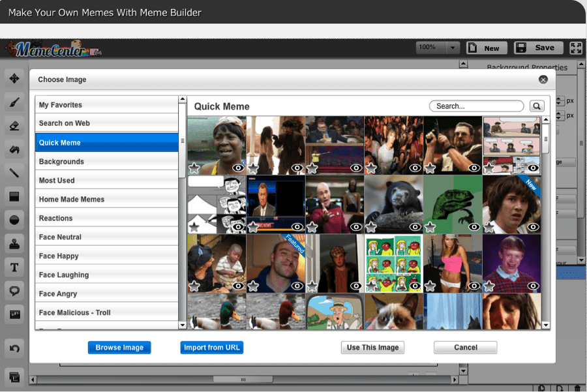Open the Face Laughing category
587x392 pixels.
click(x=107, y=275)
